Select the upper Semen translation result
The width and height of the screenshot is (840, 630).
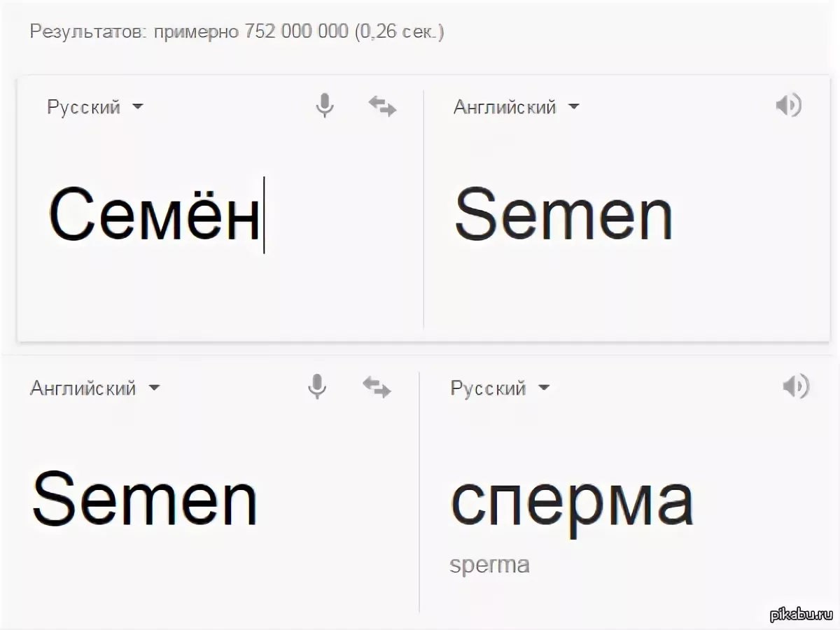563,213
